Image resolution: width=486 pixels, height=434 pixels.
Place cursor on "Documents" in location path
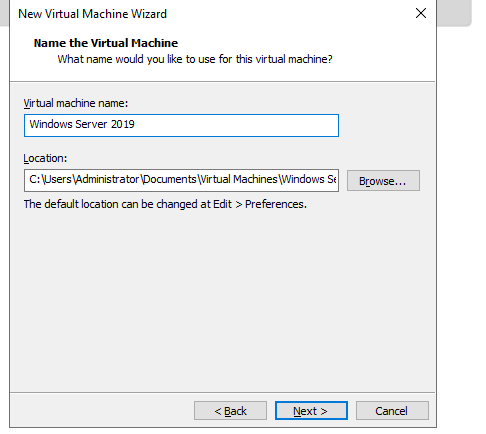pos(170,179)
